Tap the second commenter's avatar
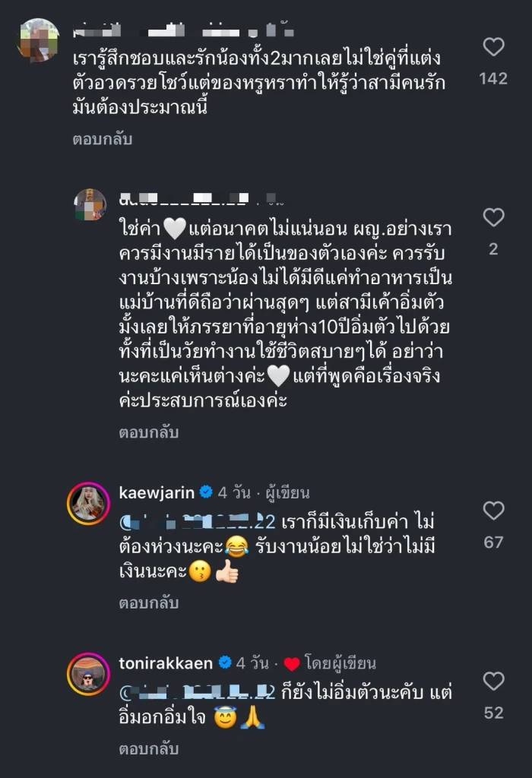 [x=90, y=205]
